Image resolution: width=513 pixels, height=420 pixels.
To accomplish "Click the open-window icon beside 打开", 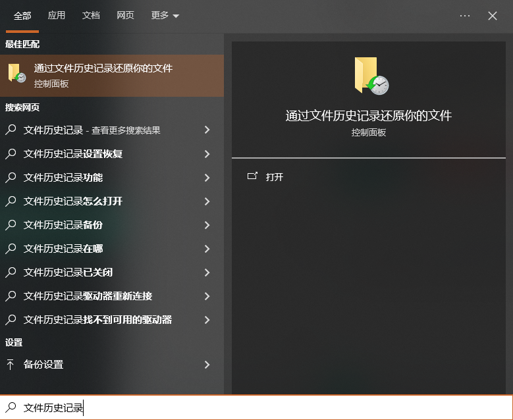I will 252,176.
